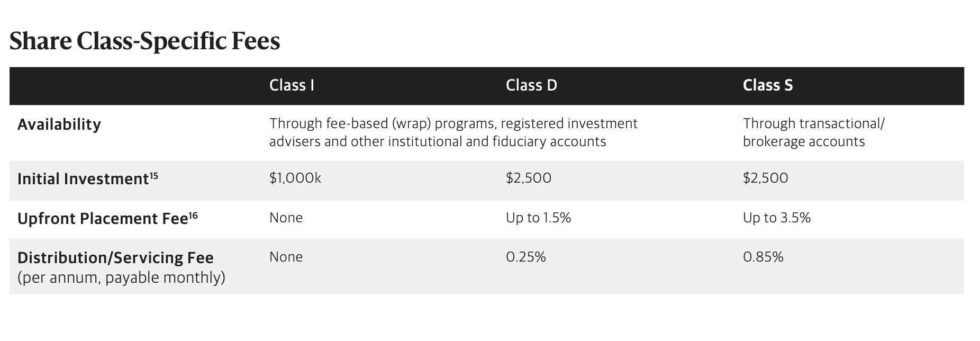Image resolution: width=980 pixels, height=341 pixels.
Task: Click the per annum, payable monthly note
Action: [x=121, y=277]
